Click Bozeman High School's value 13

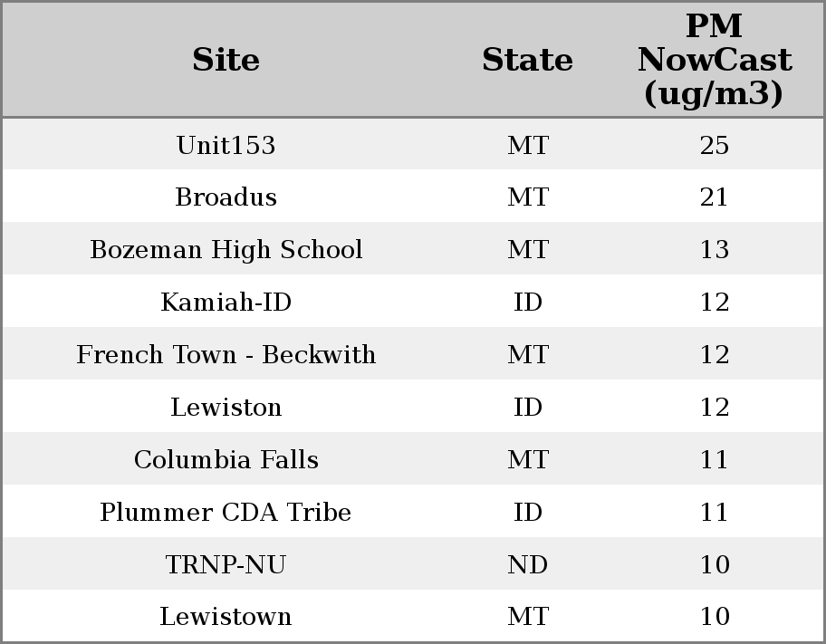(x=714, y=250)
